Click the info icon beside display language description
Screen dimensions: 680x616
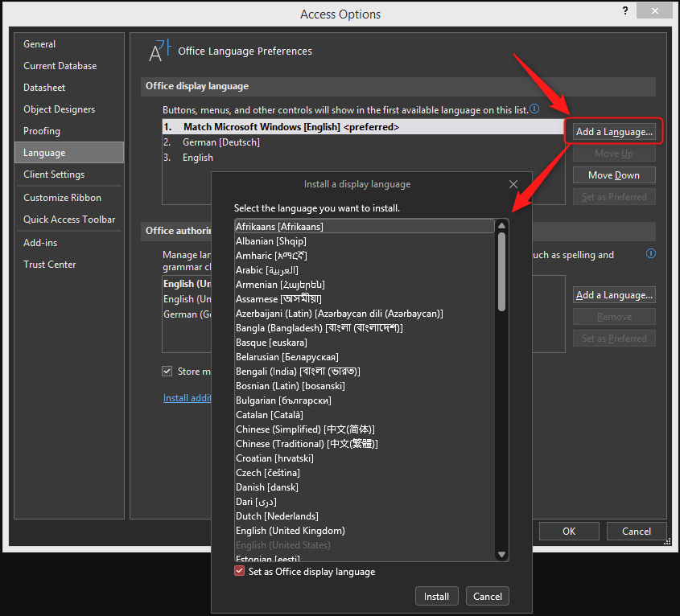pos(534,109)
